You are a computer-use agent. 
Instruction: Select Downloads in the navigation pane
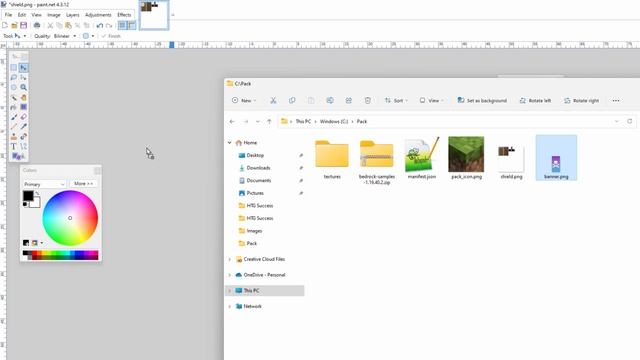(258, 168)
